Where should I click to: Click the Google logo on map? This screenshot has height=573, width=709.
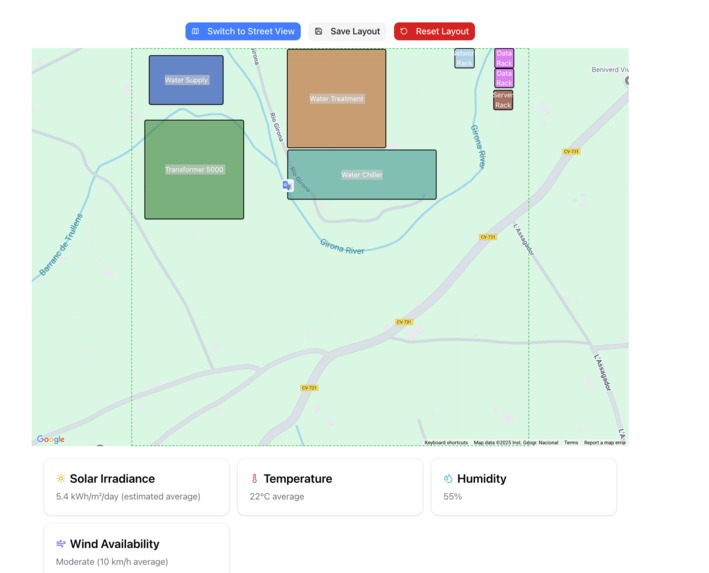(51, 439)
